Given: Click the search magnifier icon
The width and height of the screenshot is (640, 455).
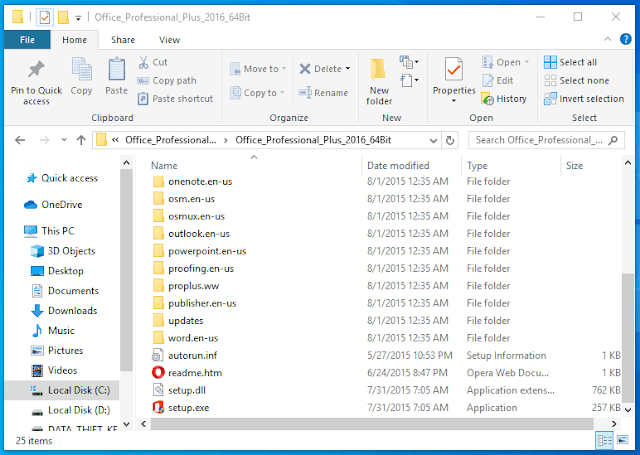Looking at the screenshot, I should 613,140.
